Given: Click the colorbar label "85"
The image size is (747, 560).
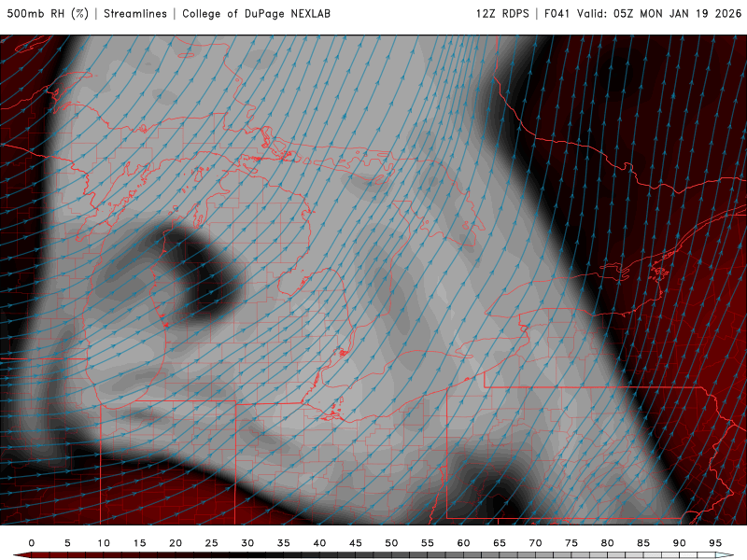Looking at the screenshot, I should pos(643,543).
